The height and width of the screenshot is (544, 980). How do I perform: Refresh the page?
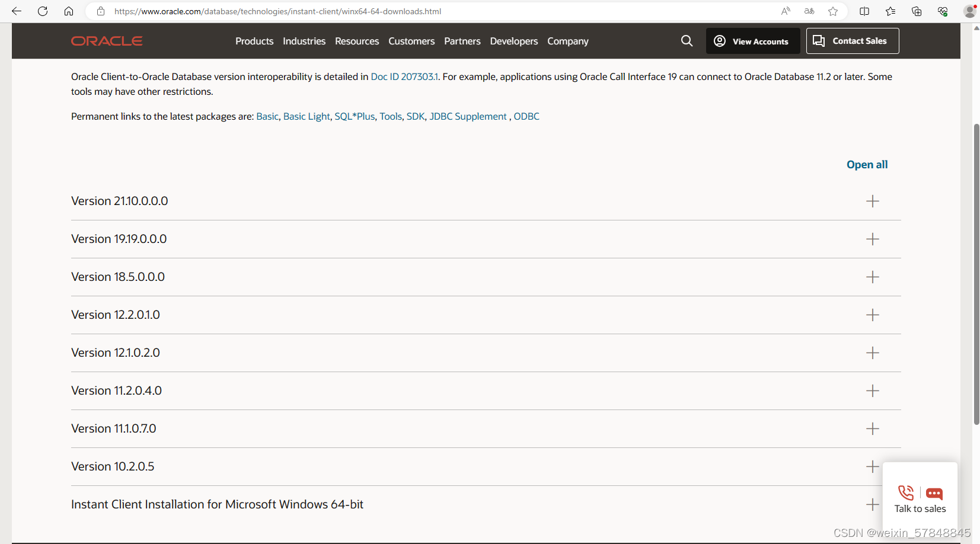click(x=42, y=11)
